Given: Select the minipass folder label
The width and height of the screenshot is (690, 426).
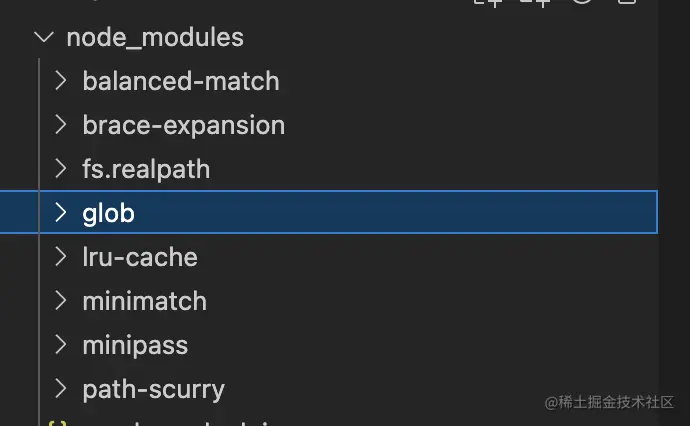Looking at the screenshot, I should (135, 345).
